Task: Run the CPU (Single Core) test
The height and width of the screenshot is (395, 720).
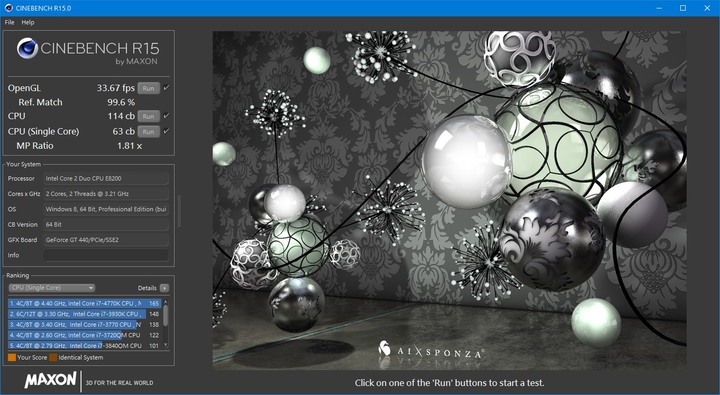Action: pyautogui.click(x=148, y=131)
